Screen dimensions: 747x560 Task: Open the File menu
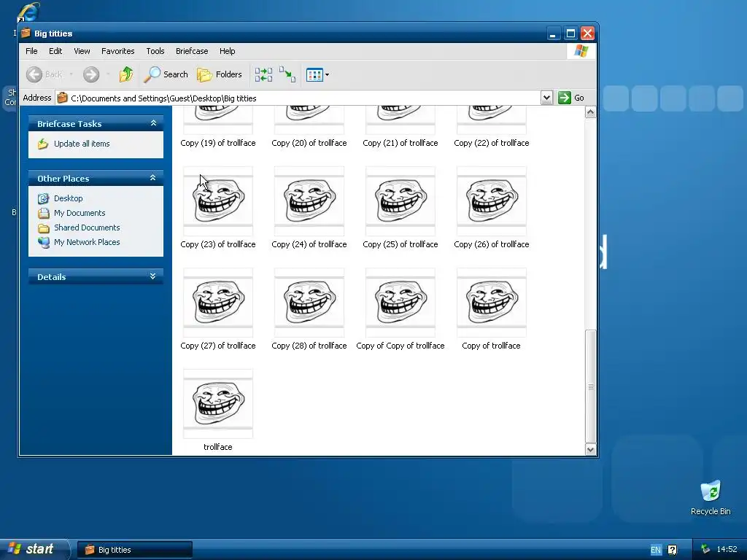click(31, 51)
